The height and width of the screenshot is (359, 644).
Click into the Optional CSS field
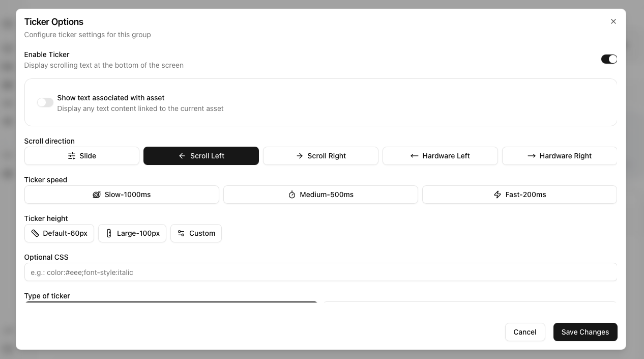tap(320, 272)
